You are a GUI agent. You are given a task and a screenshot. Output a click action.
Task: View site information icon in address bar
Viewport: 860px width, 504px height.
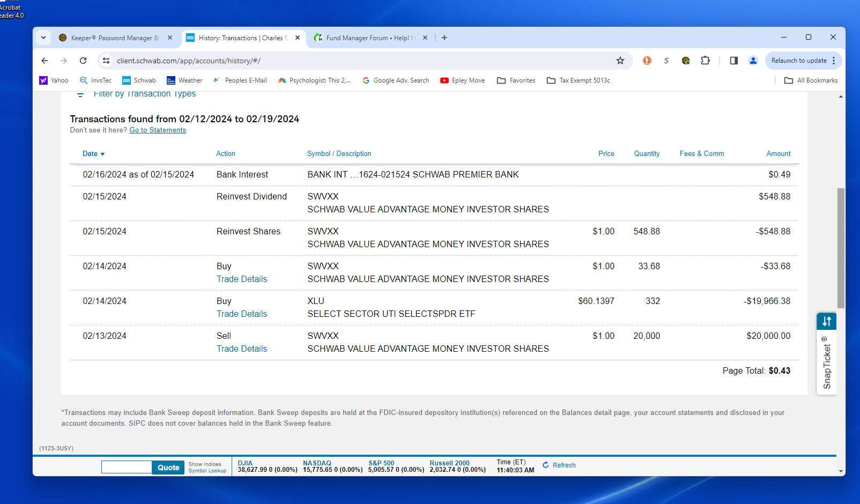point(106,61)
